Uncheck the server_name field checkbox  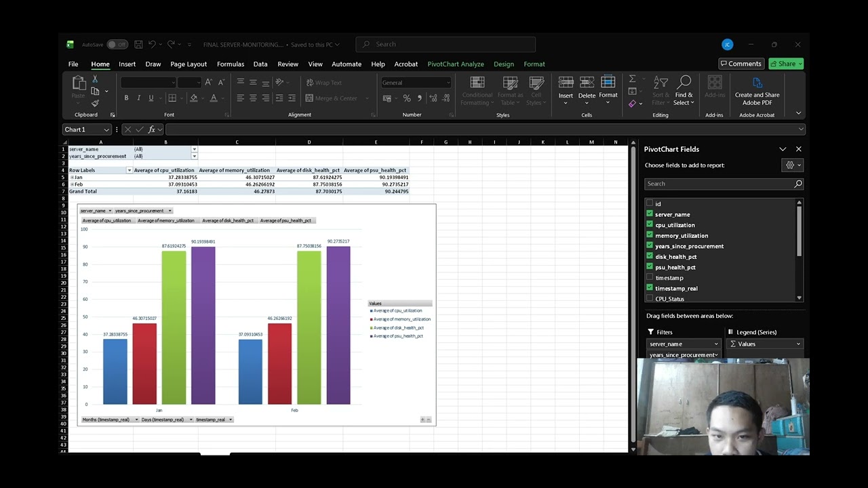(x=650, y=214)
